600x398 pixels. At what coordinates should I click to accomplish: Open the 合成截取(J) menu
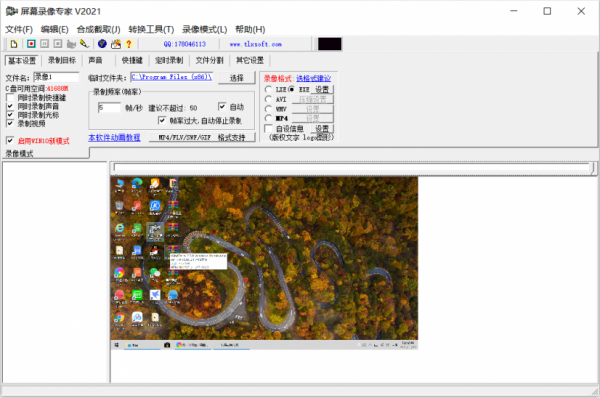point(98,29)
